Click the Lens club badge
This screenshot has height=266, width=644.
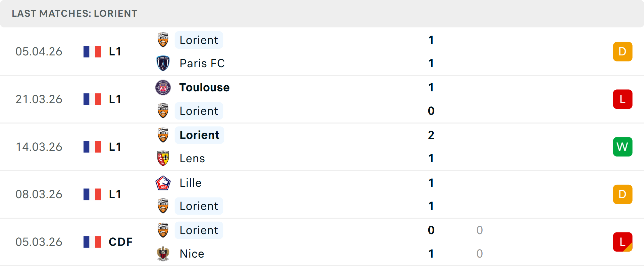163,158
